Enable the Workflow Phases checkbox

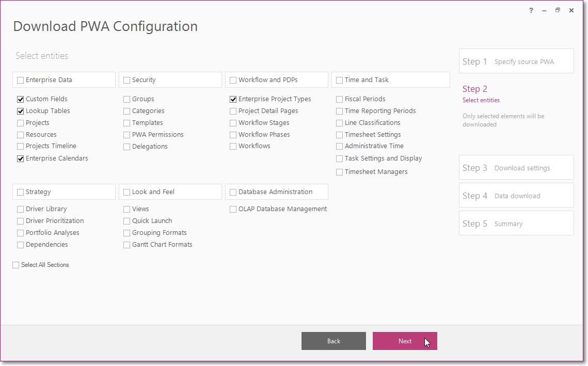(x=233, y=135)
